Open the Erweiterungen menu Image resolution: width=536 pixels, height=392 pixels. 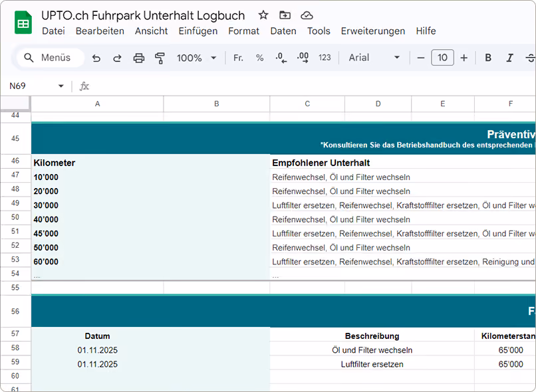click(x=373, y=31)
